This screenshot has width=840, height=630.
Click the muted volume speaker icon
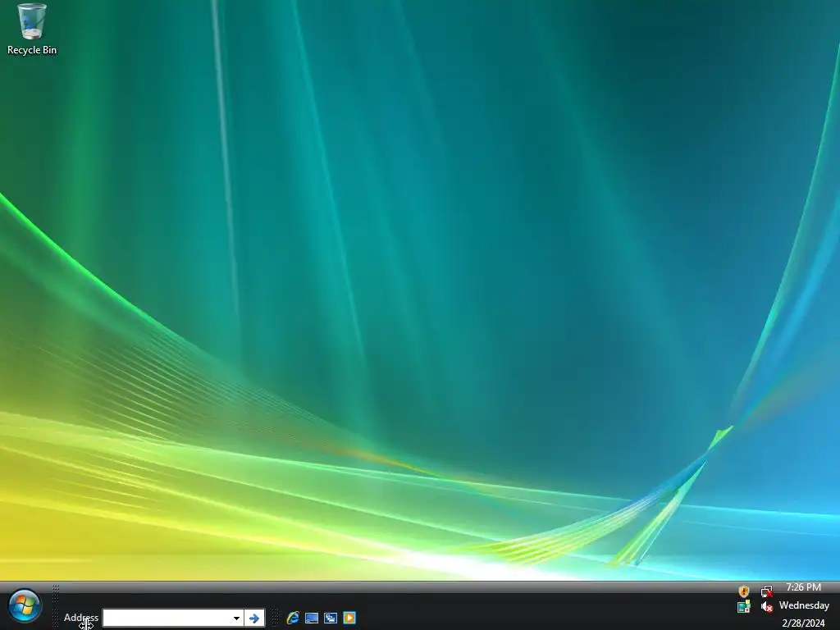click(767, 606)
